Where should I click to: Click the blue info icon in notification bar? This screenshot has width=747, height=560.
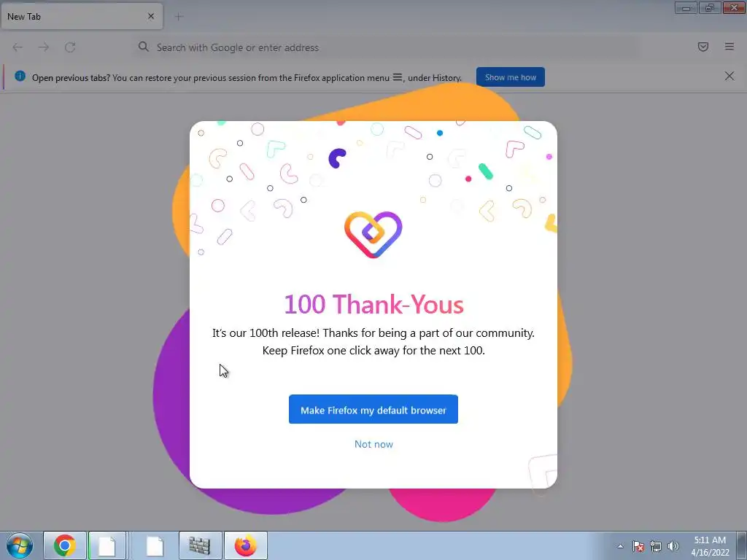coord(20,76)
